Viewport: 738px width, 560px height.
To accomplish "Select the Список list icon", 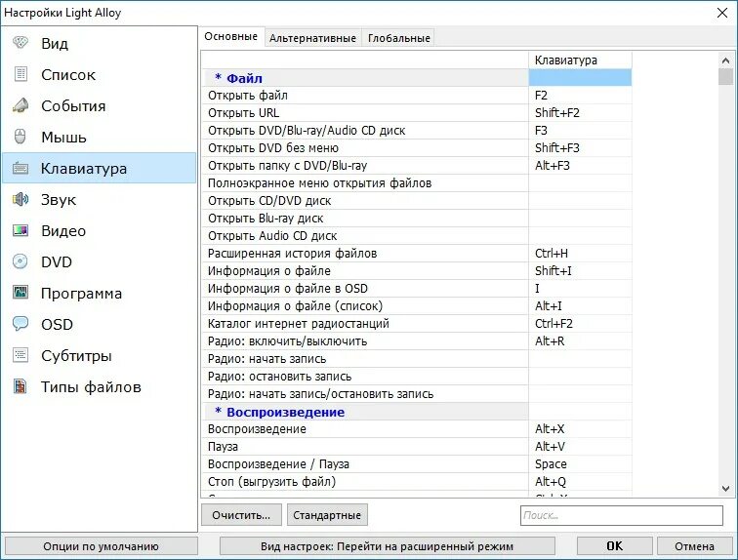I will pyautogui.click(x=20, y=74).
